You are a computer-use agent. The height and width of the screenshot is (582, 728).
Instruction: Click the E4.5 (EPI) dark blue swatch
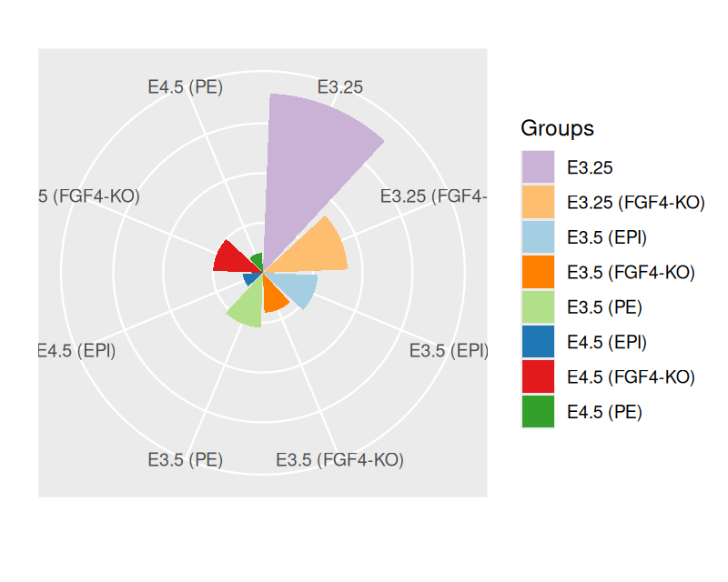(x=537, y=342)
